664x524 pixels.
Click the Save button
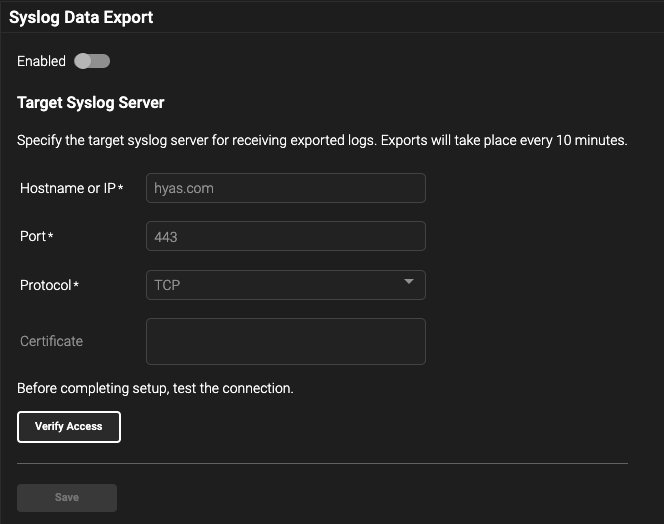(x=67, y=497)
